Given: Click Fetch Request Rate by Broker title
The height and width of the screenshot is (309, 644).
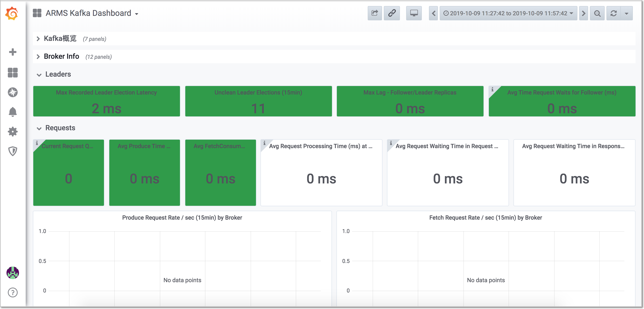Looking at the screenshot, I should click(x=486, y=218).
